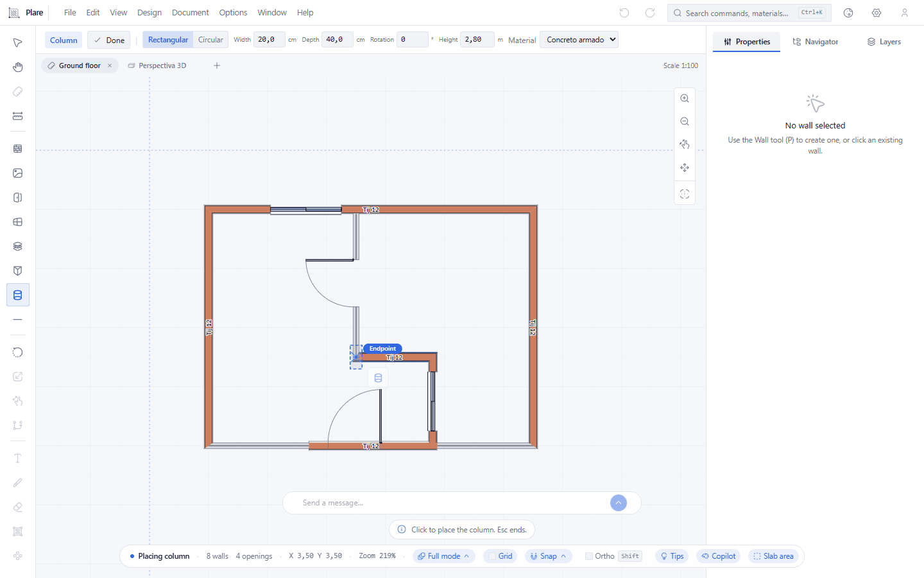Enable the Ortho checkbox
The height and width of the screenshot is (578, 924).
point(589,556)
